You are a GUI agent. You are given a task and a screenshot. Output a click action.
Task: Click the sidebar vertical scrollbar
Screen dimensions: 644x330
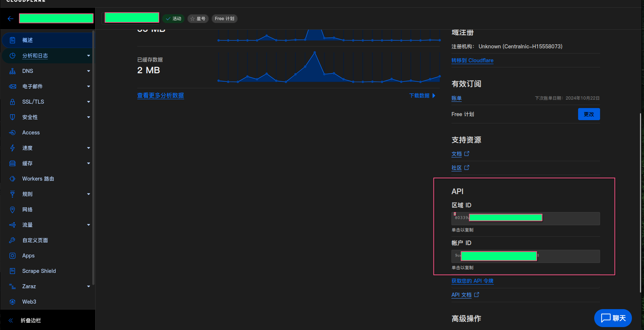[x=94, y=157]
